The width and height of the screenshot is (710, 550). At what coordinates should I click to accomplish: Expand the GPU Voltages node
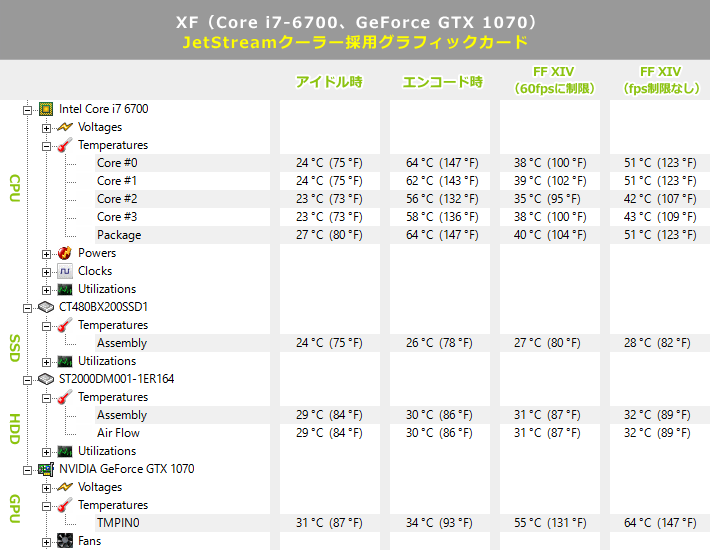[46, 488]
